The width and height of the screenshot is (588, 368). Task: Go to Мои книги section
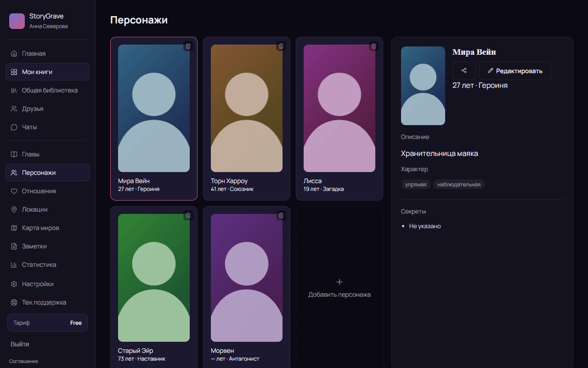(47, 72)
